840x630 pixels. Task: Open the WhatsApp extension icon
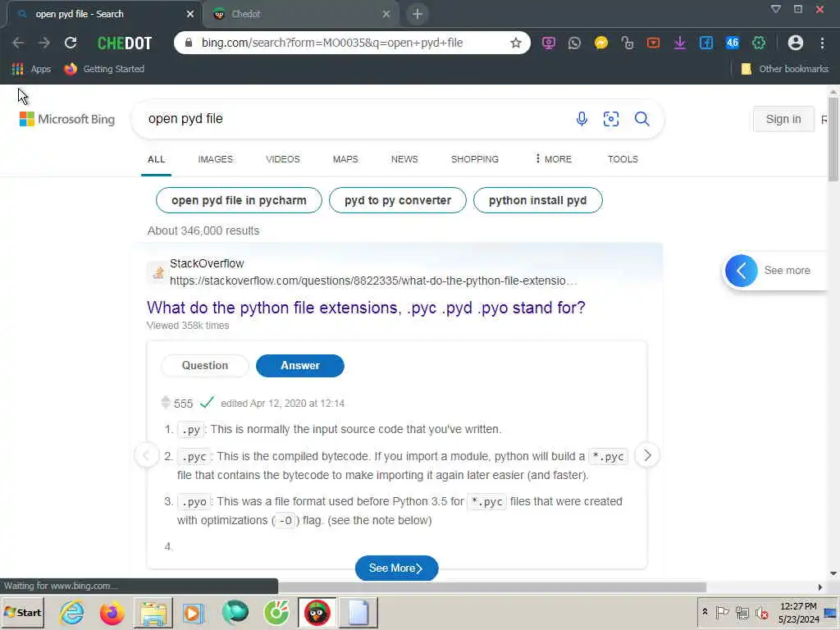pos(575,43)
